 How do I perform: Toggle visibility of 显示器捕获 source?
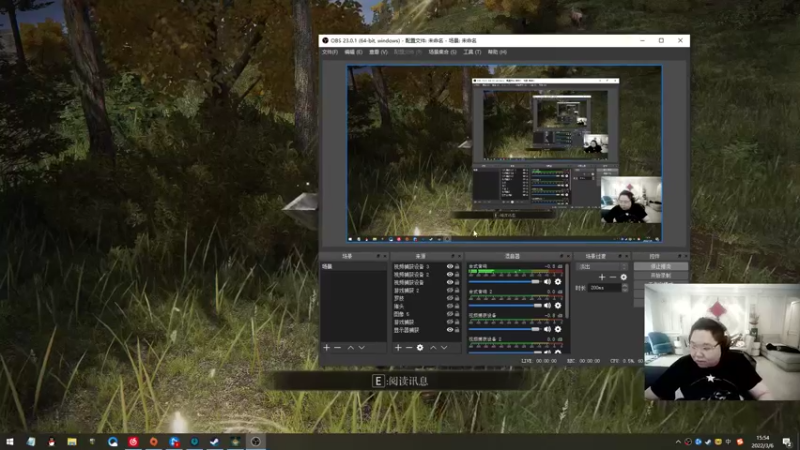tap(449, 330)
